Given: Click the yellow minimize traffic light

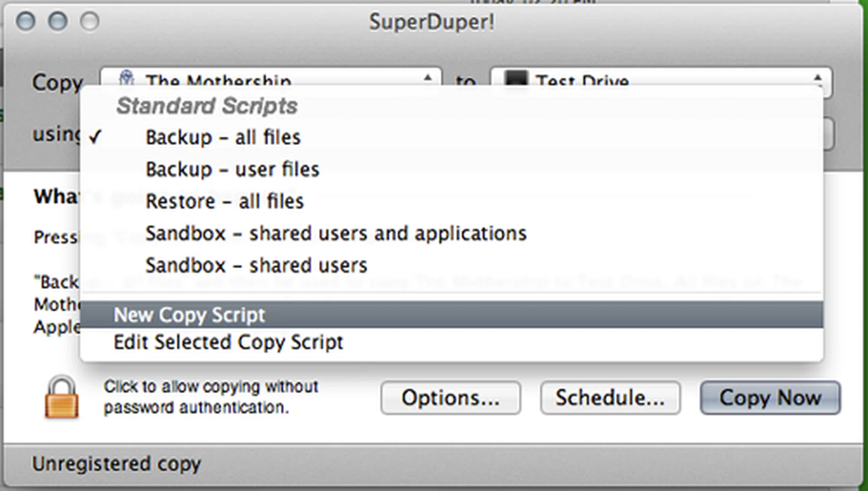Looking at the screenshot, I should tap(57, 21).
